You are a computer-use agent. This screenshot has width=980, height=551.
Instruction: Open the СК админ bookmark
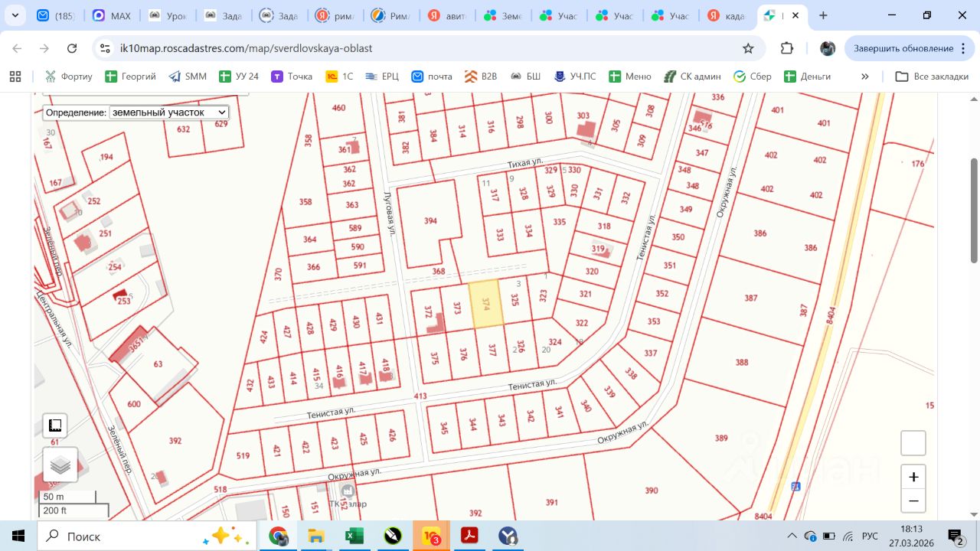pos(692,77)
